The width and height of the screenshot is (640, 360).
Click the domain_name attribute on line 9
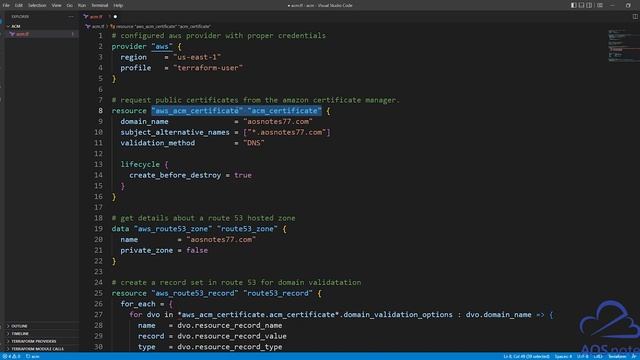tap(144, 121)
